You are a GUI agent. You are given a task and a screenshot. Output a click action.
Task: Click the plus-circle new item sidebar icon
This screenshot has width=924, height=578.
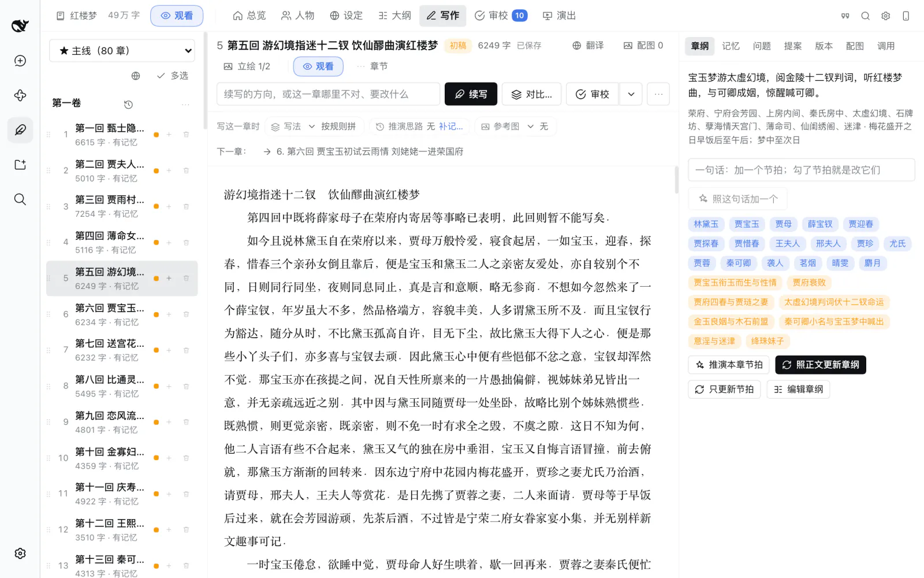[20, 61]
